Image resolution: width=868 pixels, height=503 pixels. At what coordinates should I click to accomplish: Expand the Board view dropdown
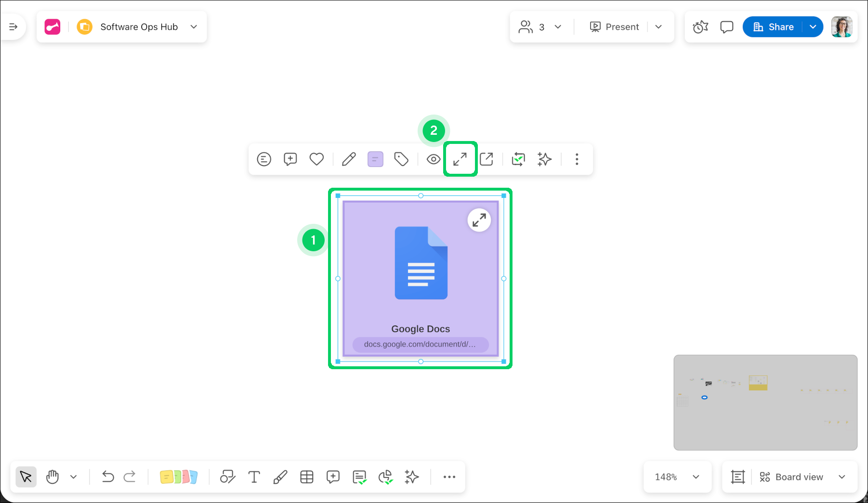pos(842,477)
